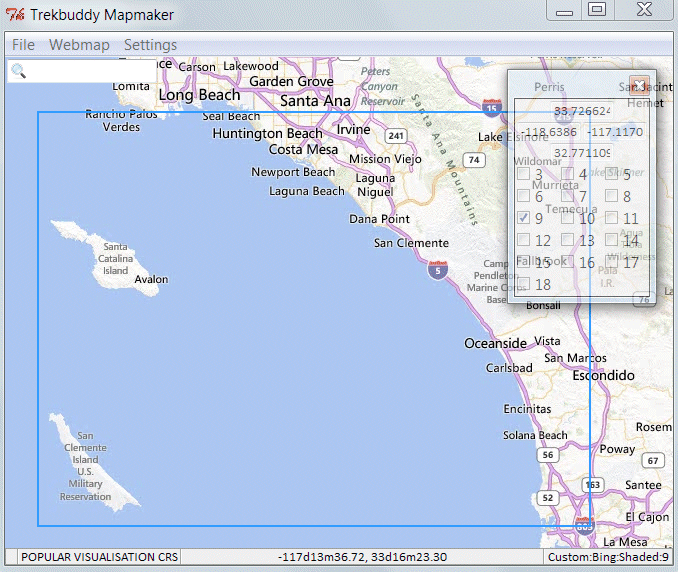Click the Custom:Bing:Shaded:9 status indicator
This screenshot has width=678, height=572.
[x=607, y=557]
